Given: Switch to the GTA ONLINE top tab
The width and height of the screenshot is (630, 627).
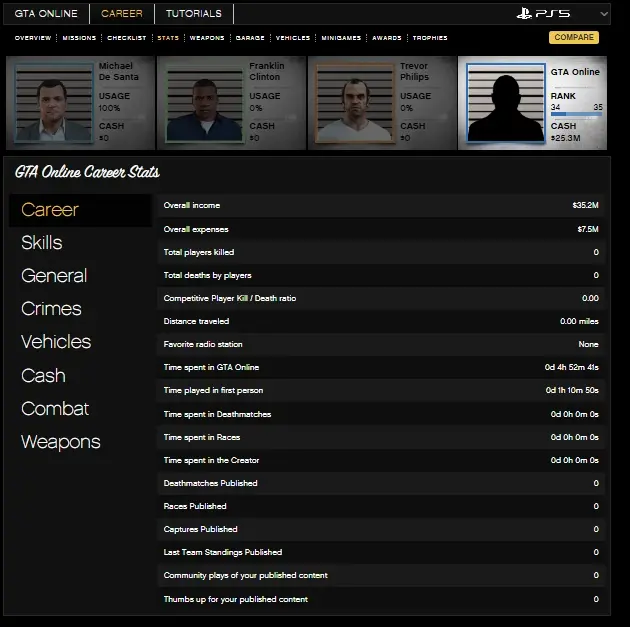Looking at the screenshot, I should [x=46, y=14].
